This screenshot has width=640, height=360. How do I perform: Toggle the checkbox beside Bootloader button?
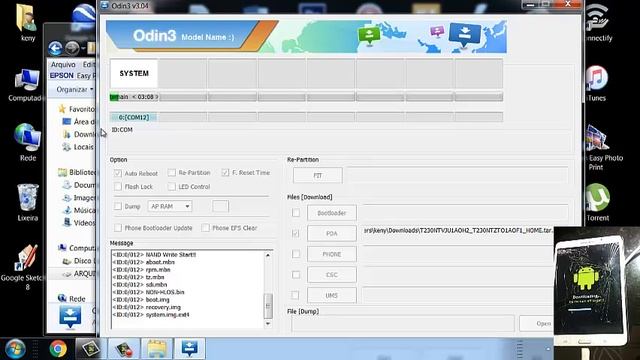[x=296, y=213]
